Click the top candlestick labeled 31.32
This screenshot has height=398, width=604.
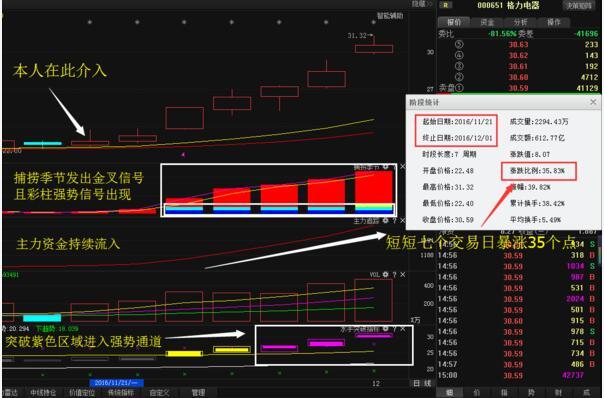pyautogui.click(x=374, y=49)
